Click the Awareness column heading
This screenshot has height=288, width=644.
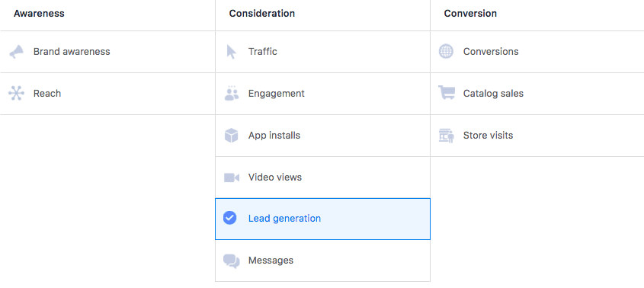(39, 14)
